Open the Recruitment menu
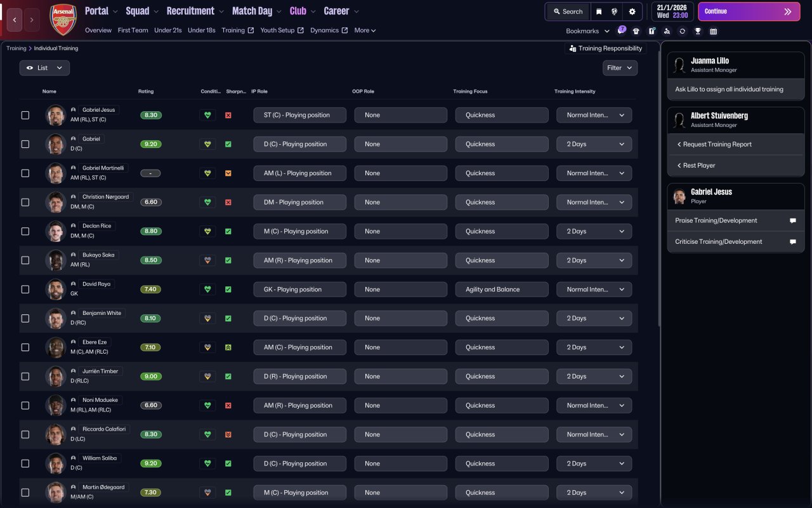Image resolution: width=812 pixels, height=508 pixels. click(x=195, y=11)
